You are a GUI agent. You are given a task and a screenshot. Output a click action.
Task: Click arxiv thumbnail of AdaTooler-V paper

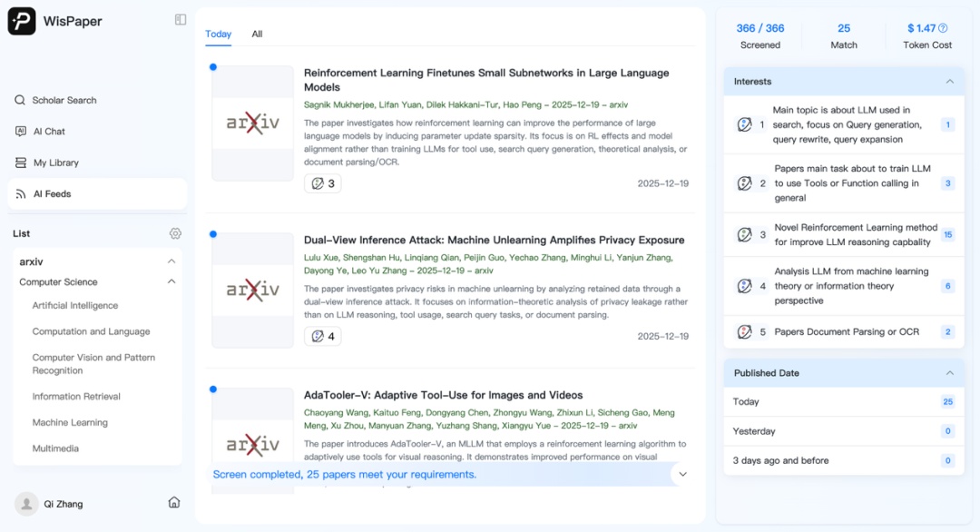coord(252,441)
